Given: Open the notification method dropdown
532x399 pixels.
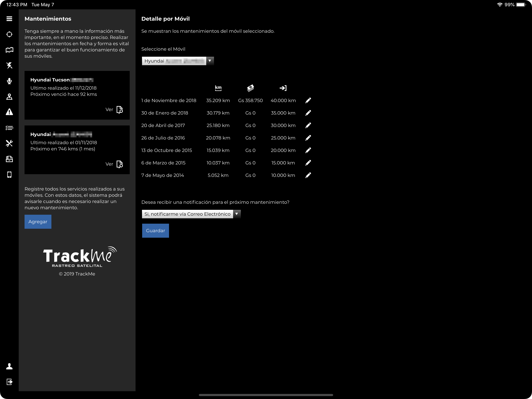Looking at the screenshot, I should [191, 214].
